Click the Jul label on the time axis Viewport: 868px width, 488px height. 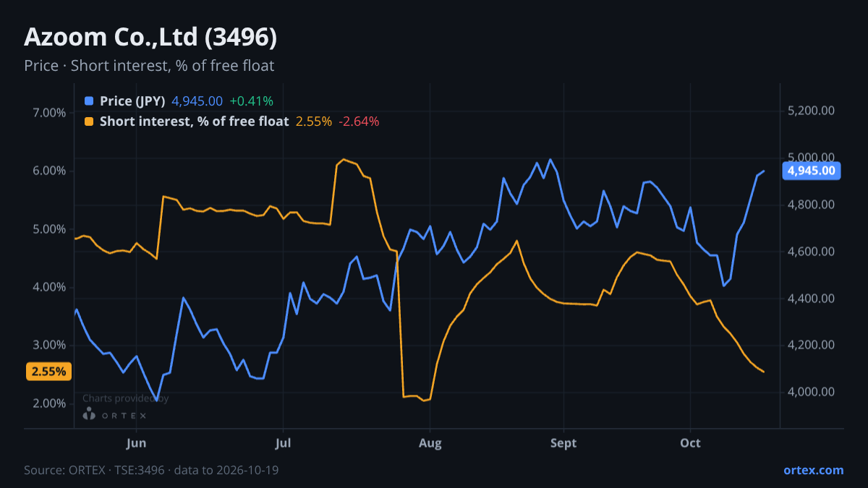click(284, 443)
